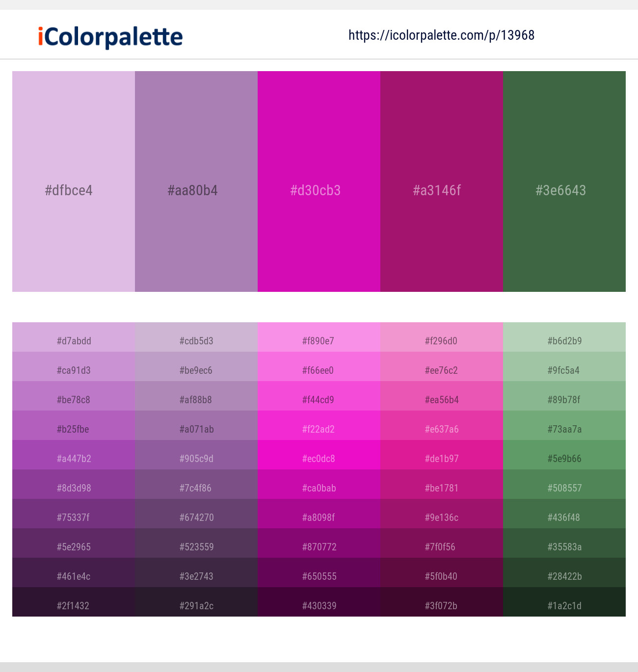
Task: Click the #73aa7a green shade swatch
Action: [564, 429]
